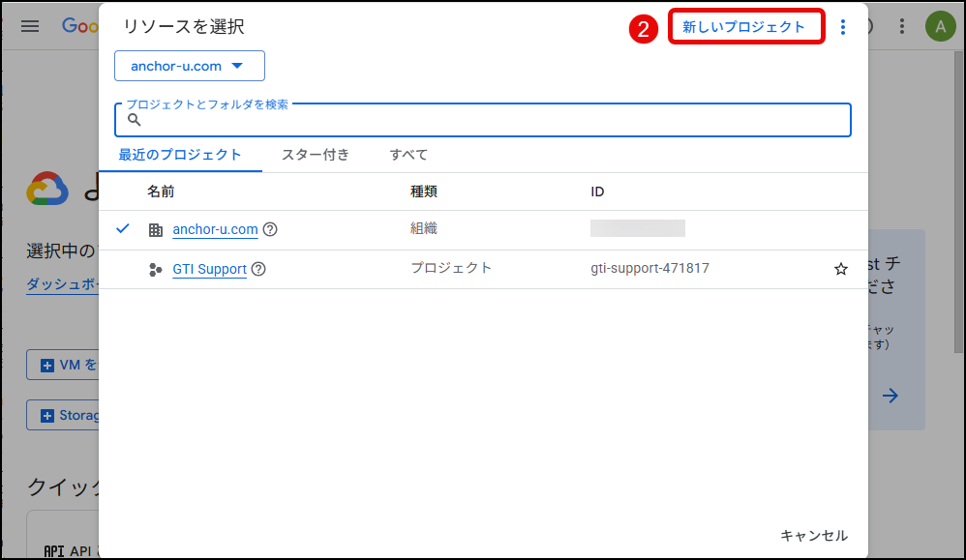Click the 新しいプロジェクト button
The height and width of the screenshot is (560, 966).
[x=744, y=27]
